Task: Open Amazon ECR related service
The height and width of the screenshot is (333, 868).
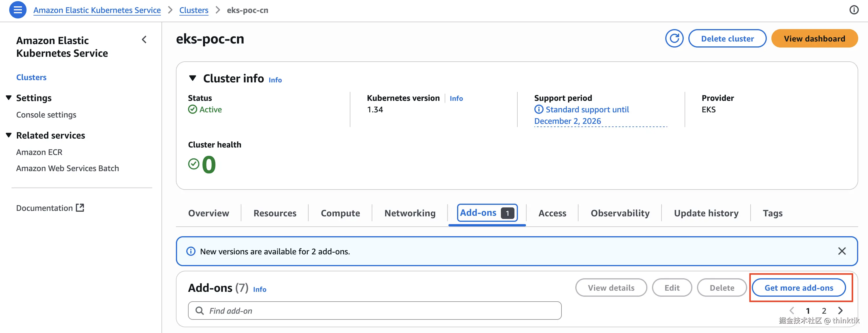Action: point(39,152)
